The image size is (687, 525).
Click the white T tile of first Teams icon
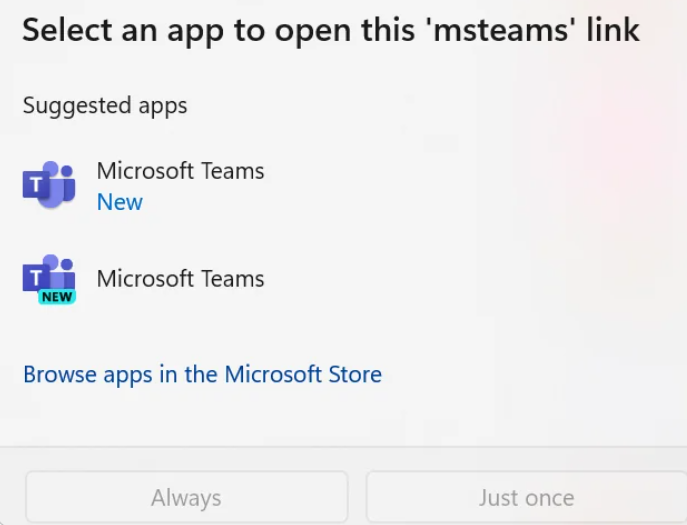tap(36, 185)
